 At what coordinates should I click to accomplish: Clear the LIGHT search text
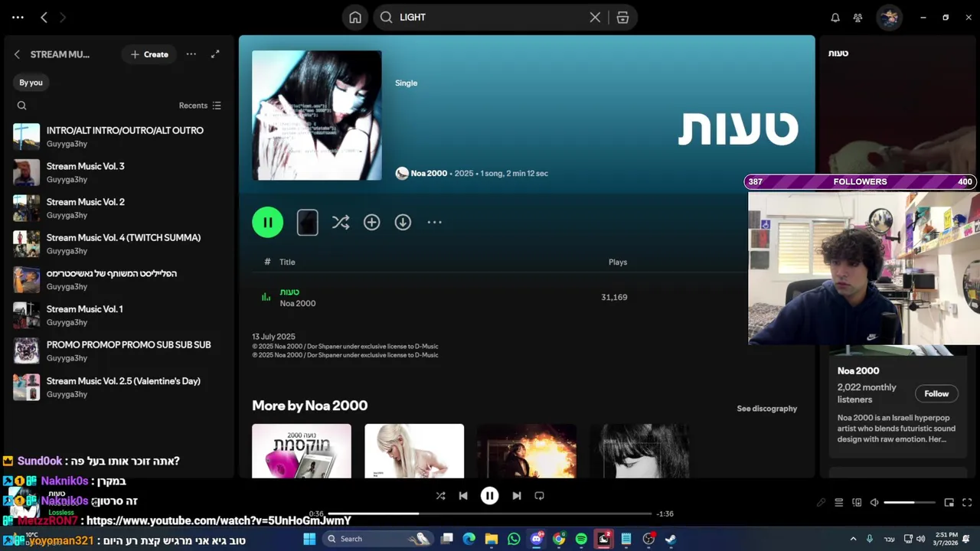pyautogui.click(x=595, y=17)
